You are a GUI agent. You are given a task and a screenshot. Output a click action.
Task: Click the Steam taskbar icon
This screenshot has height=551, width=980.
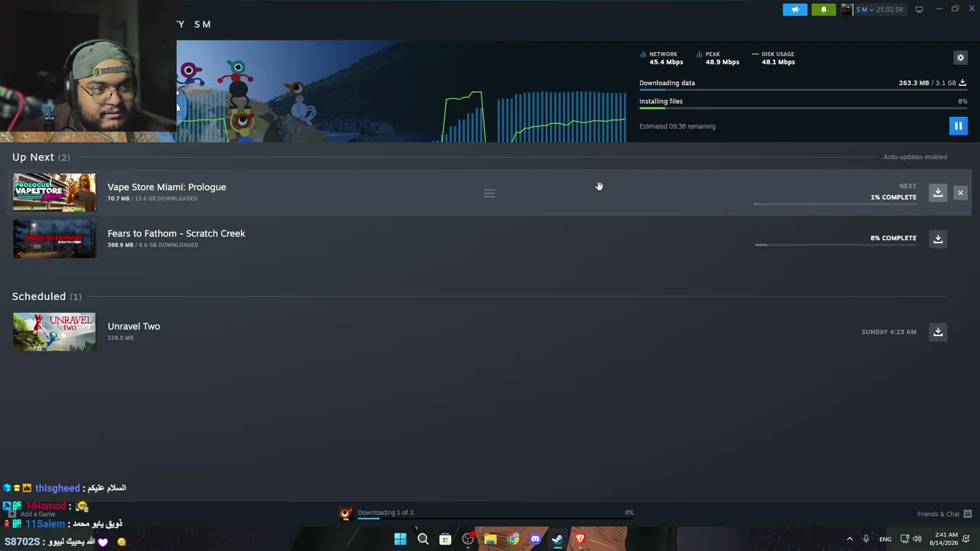tap(557, 540)
